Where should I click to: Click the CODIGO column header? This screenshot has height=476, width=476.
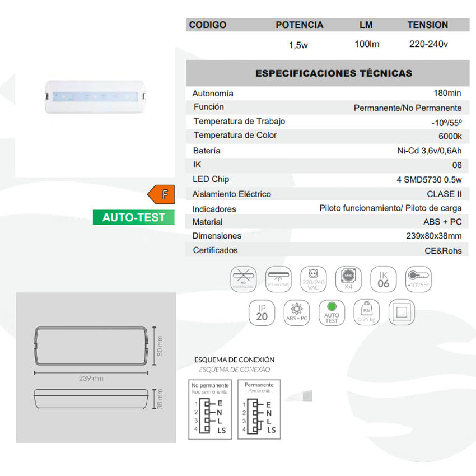208,25
